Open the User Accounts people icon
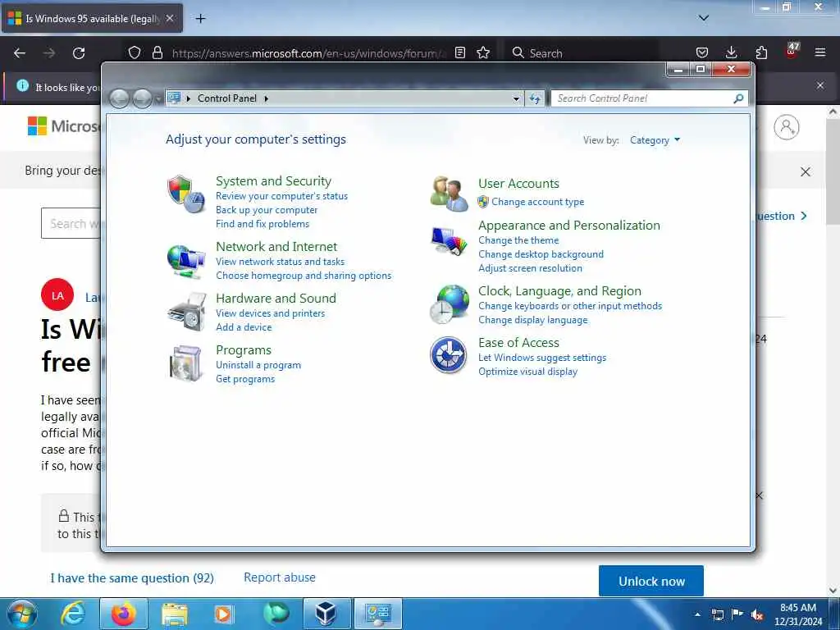 click(449, 194)
